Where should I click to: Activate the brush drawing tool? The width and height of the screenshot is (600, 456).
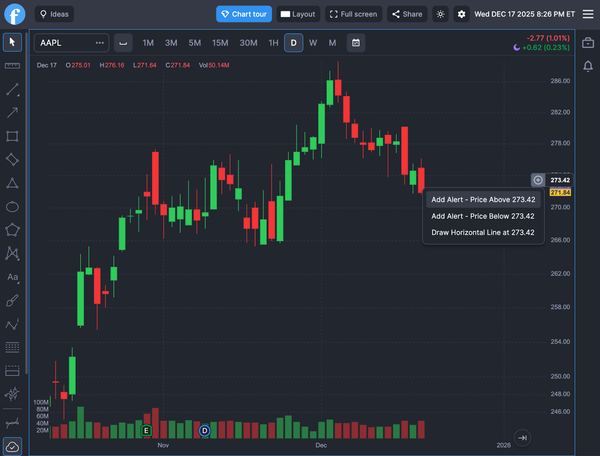pos(12,300)
